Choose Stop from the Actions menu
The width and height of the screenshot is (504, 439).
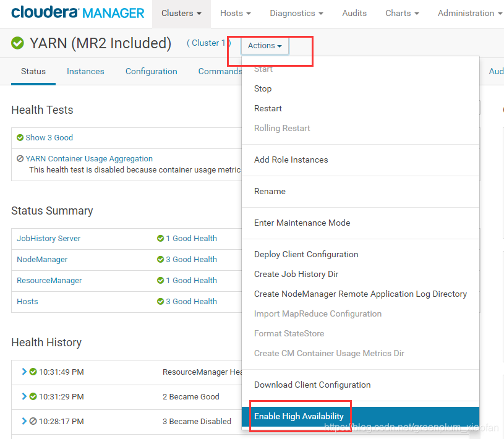point(361,88)
